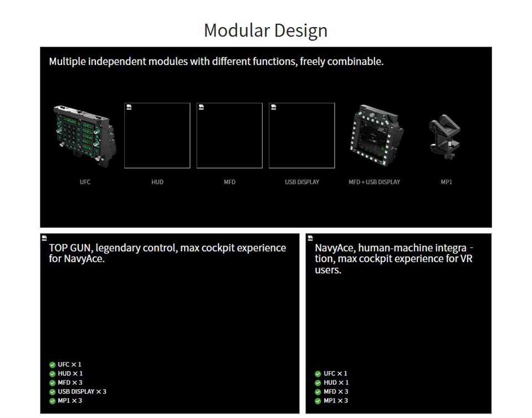The height and width of the screenshot is (418, 532).
Task: Click the MP1 mount bracket image
Action: click(445, 136)
